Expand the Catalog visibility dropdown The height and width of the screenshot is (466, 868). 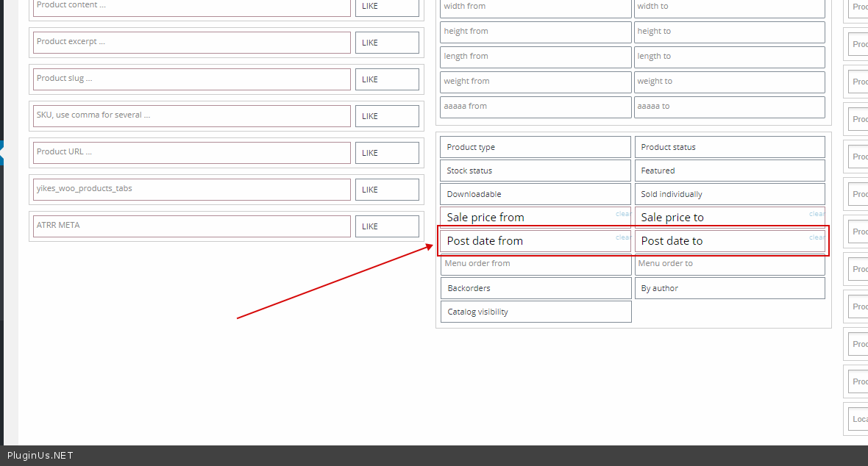[x=535, y=312]
